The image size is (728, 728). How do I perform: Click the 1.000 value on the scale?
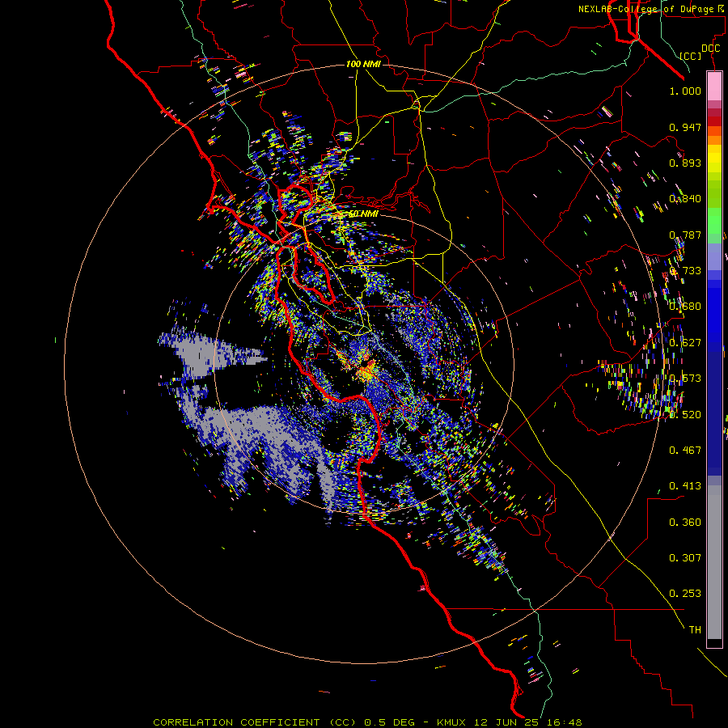tap(685, 91)
